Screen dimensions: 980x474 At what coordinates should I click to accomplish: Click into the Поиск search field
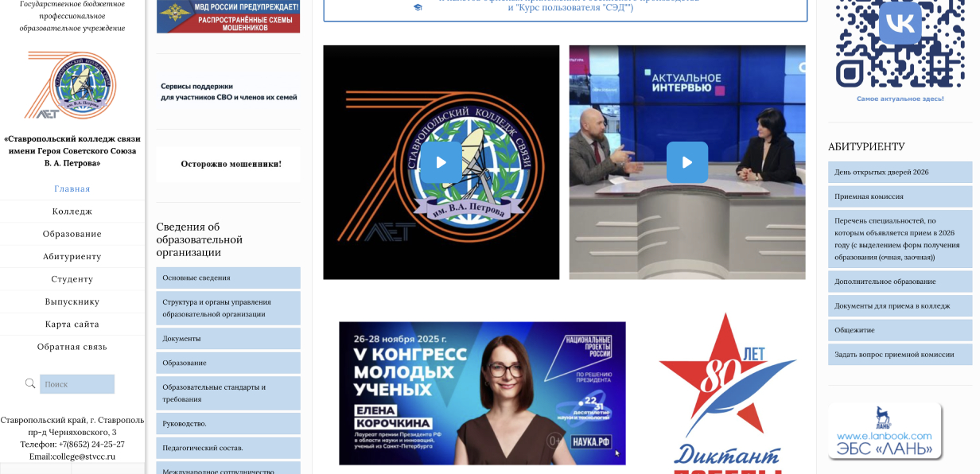coord(77,384)
